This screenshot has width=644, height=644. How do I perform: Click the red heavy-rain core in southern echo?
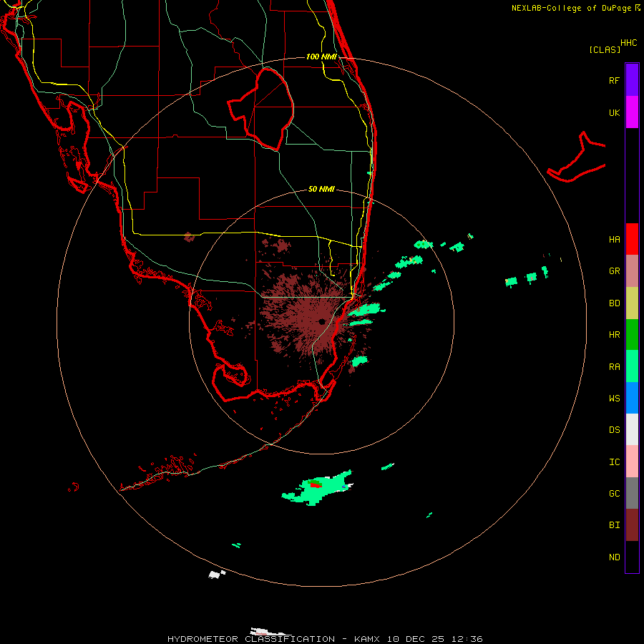click(x=316, y=485)
